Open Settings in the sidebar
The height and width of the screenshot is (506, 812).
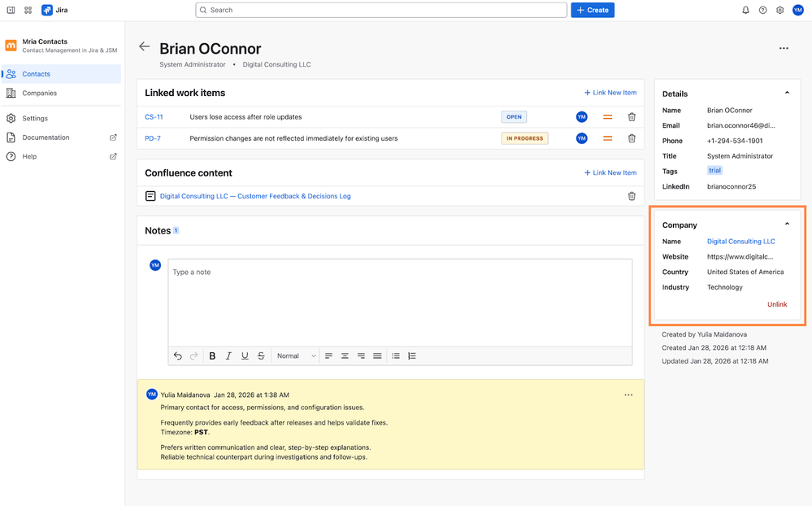click(x=62, y=118)
